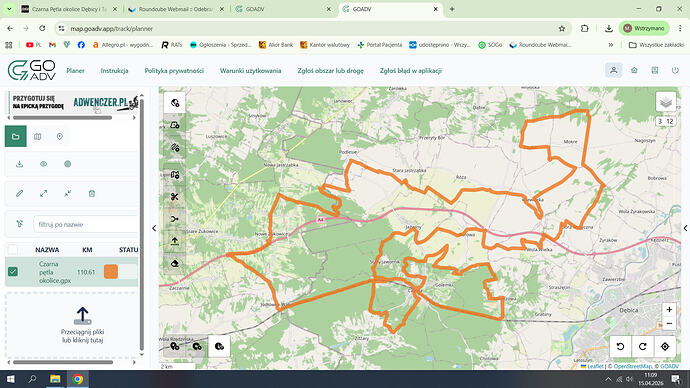Click the sort icon beside the name filter
The width and height of the screenshot is (690, 388).
point(19,224)
